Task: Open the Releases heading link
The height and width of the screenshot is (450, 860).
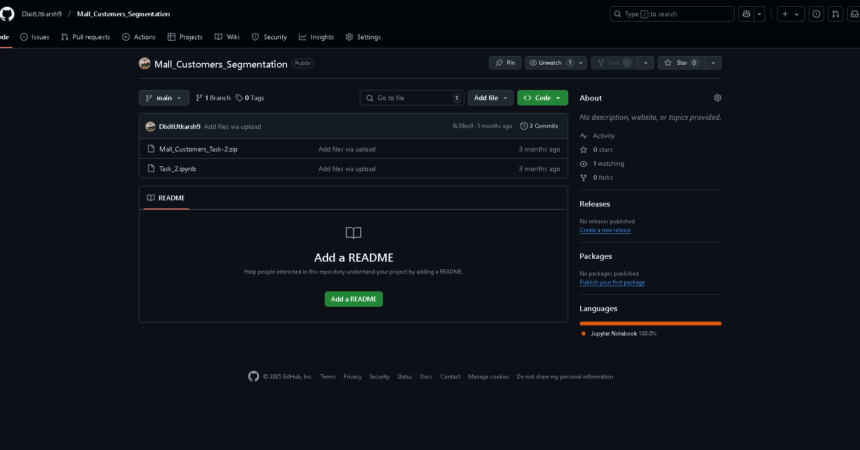Action: [x=595, y=204]
